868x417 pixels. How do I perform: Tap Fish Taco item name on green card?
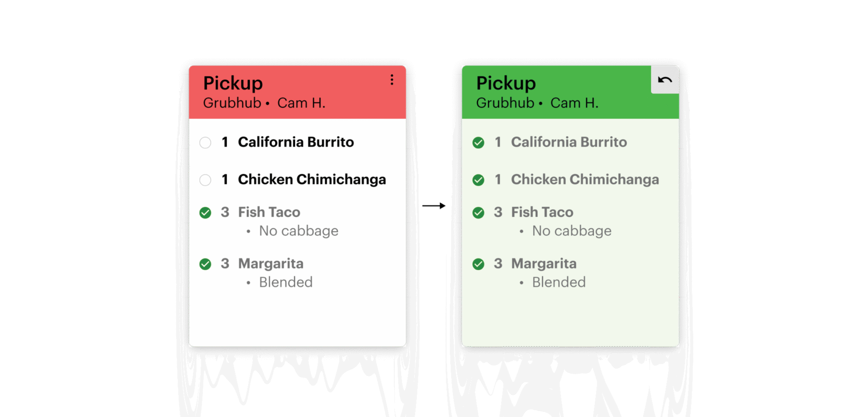[542, 212]
